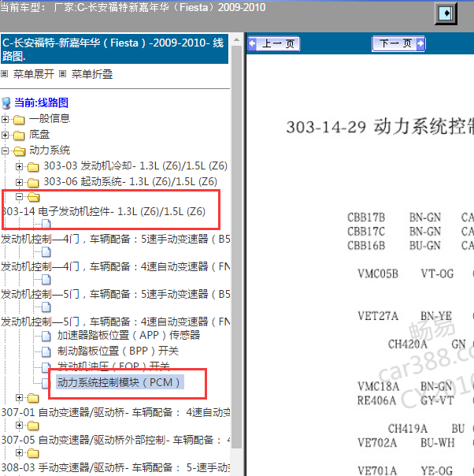474x476 pixels.
Task: Click the 308-03 folder icon
Action: pos(33,453)
